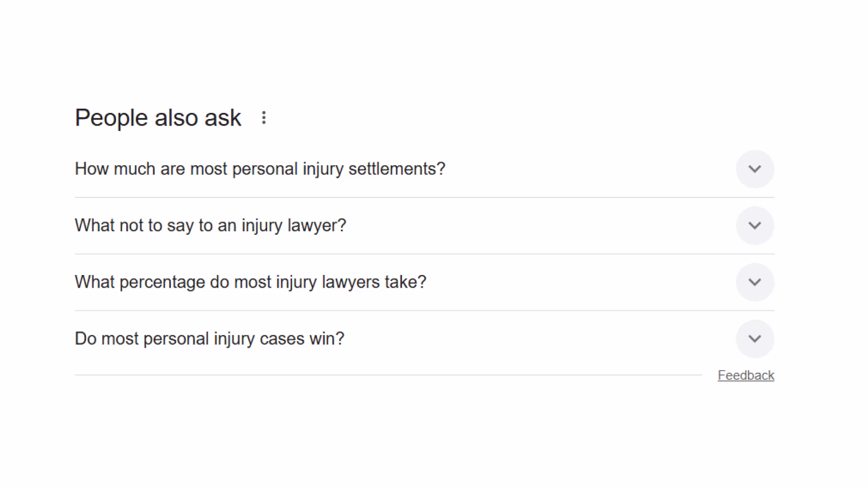868x488 pixels.
Task: Click the down-arrow icon on the percentage question
Action: click(755, 282)
